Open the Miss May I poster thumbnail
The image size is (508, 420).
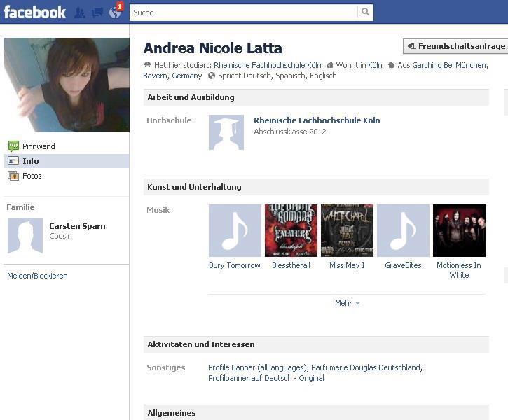point(347,230)
